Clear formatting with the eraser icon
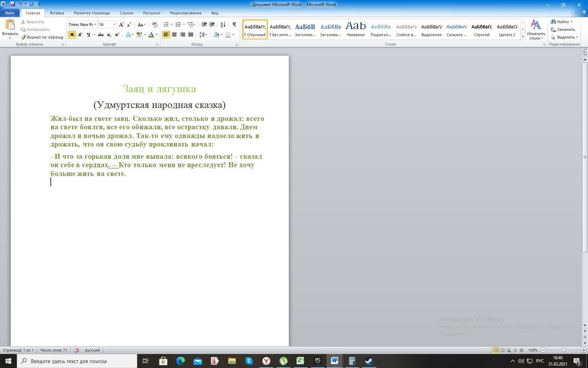This screenshot has width=588, height=368. coord(154,25)
